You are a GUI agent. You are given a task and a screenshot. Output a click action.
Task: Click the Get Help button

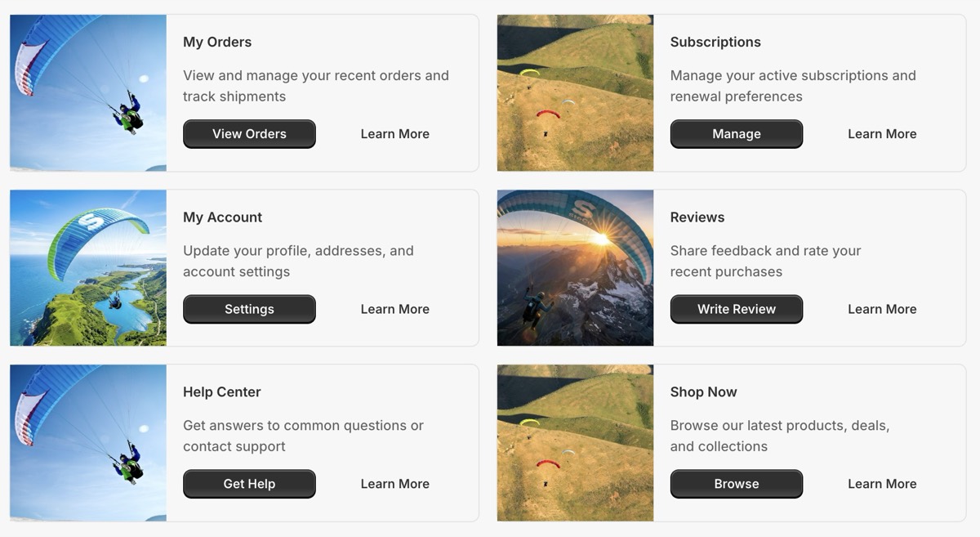249,484
